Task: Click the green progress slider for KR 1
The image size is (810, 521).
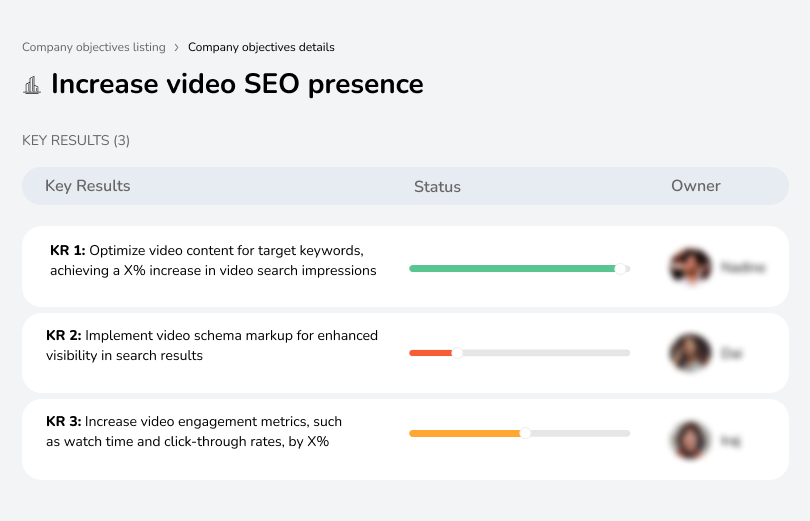Action: coord(520,269)
